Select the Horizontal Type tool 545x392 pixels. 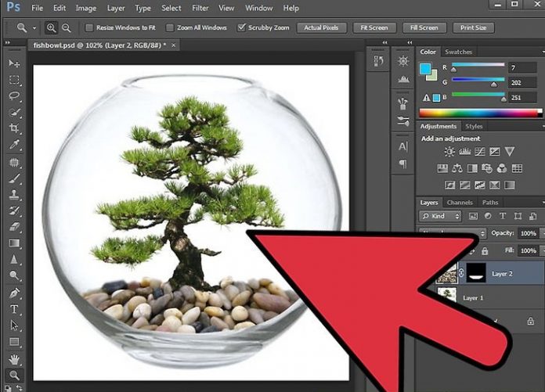(14, 309)
